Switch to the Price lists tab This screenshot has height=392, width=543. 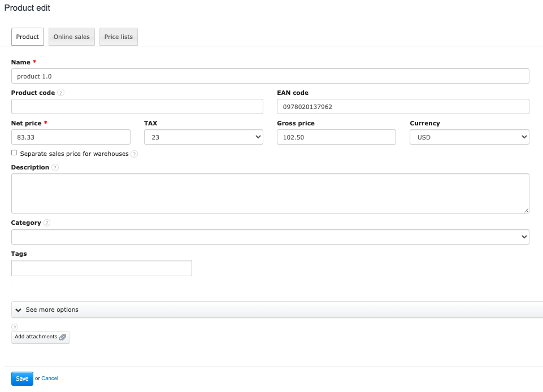coord(119,37)
